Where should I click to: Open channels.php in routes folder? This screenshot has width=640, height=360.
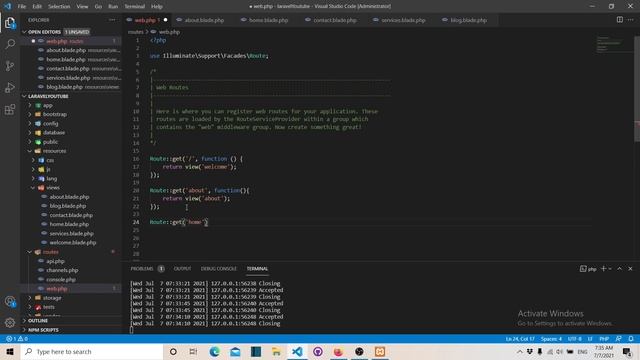[x=62, y=270]
